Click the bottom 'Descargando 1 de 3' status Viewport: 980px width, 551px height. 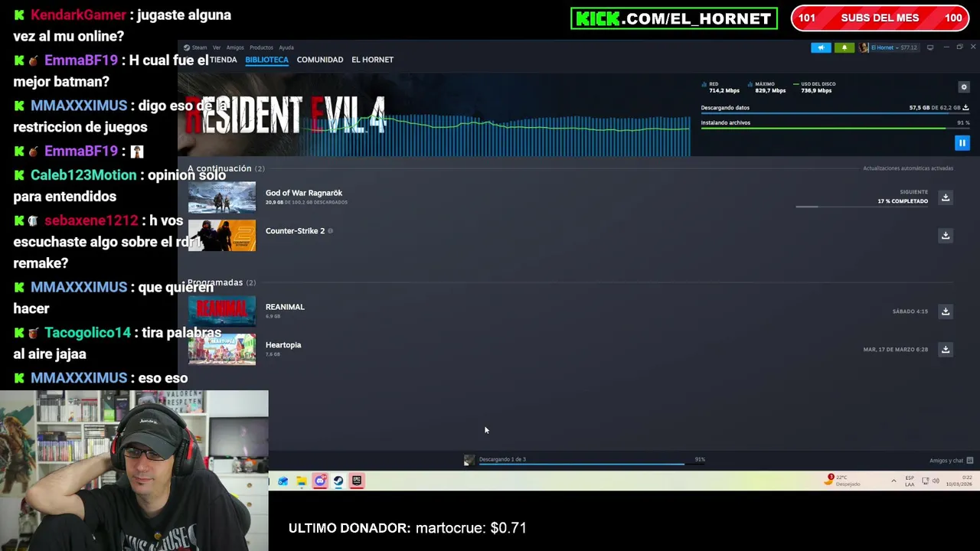[502, 459]
